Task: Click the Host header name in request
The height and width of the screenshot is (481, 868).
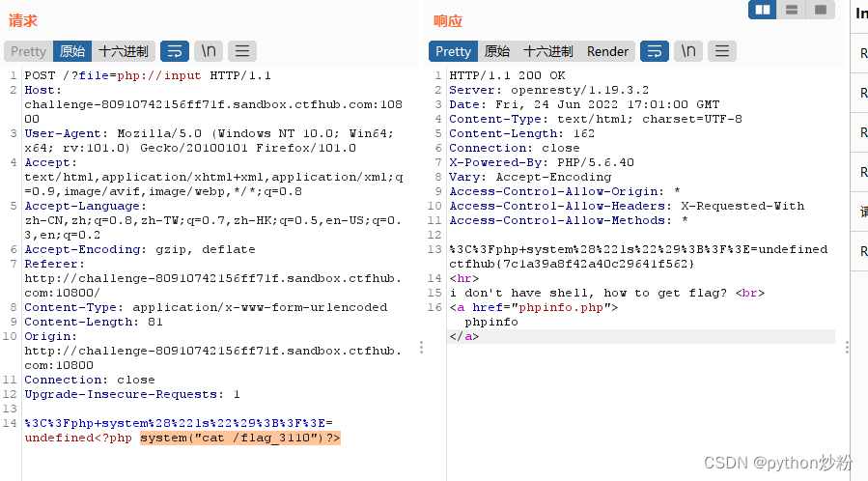Action: pyautogui.click(x=42, y=90)
